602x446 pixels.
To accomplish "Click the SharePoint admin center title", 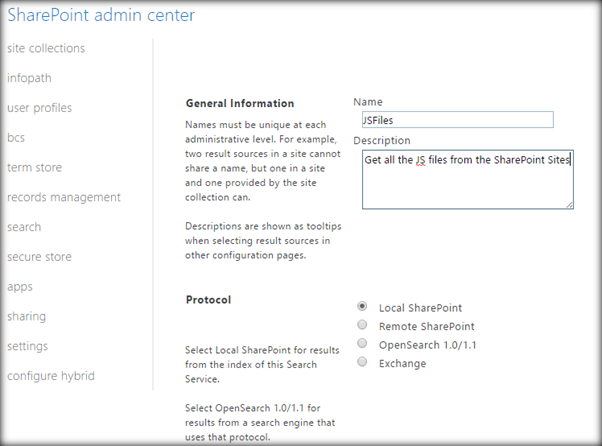I will 101,15.
